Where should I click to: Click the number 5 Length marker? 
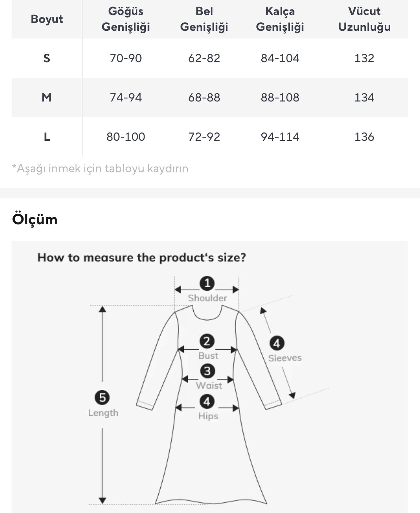point(102,398)
